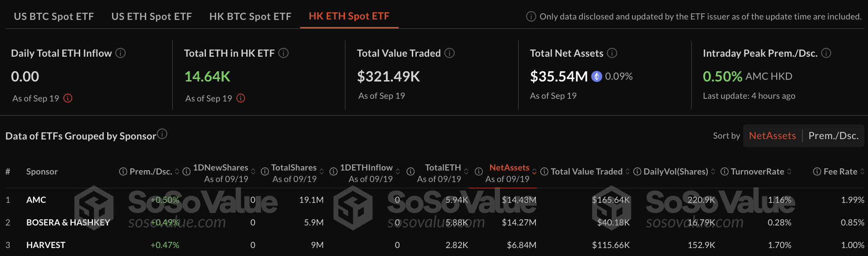The image size is (868, 256).
Task: Click info icon beside Intraday Peak Prem./Dsc.
Action: tap(826, 53)
